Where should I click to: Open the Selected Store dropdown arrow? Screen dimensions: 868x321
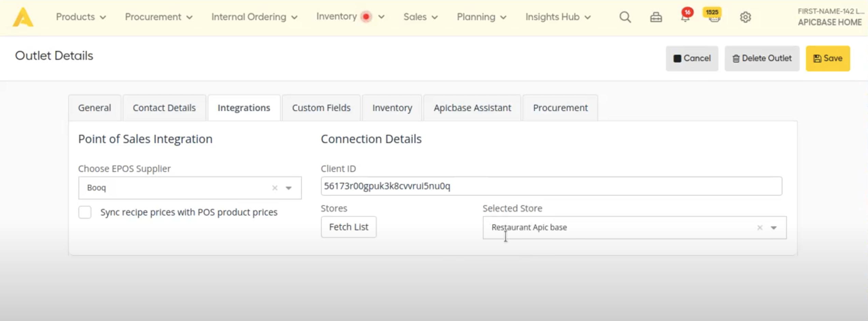click(773, 227)
